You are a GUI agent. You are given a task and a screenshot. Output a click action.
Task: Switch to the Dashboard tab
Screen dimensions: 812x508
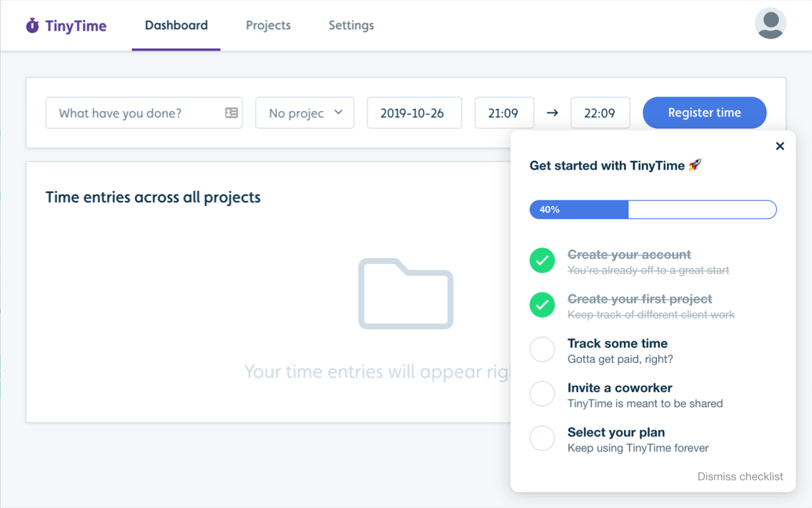[176, 26]
